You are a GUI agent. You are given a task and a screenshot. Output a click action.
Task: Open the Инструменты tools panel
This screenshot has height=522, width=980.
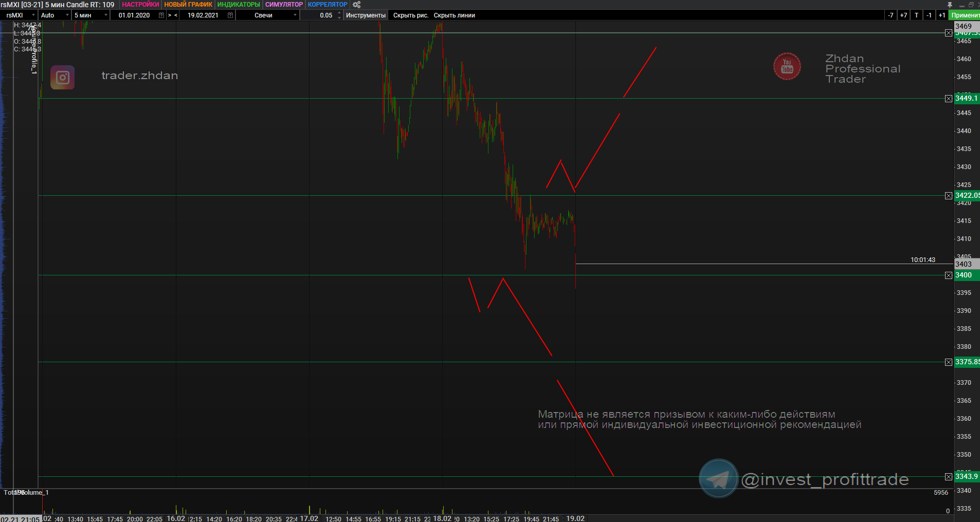pos(366,15)
